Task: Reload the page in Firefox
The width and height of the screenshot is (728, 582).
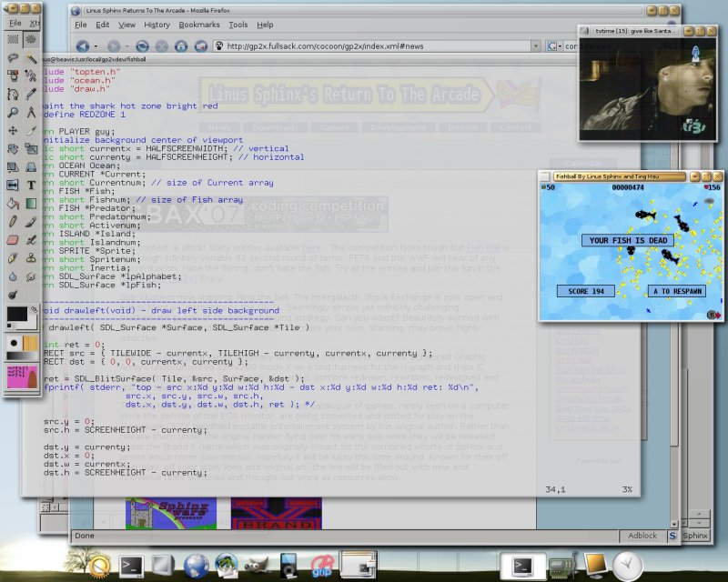Action: 143,45
